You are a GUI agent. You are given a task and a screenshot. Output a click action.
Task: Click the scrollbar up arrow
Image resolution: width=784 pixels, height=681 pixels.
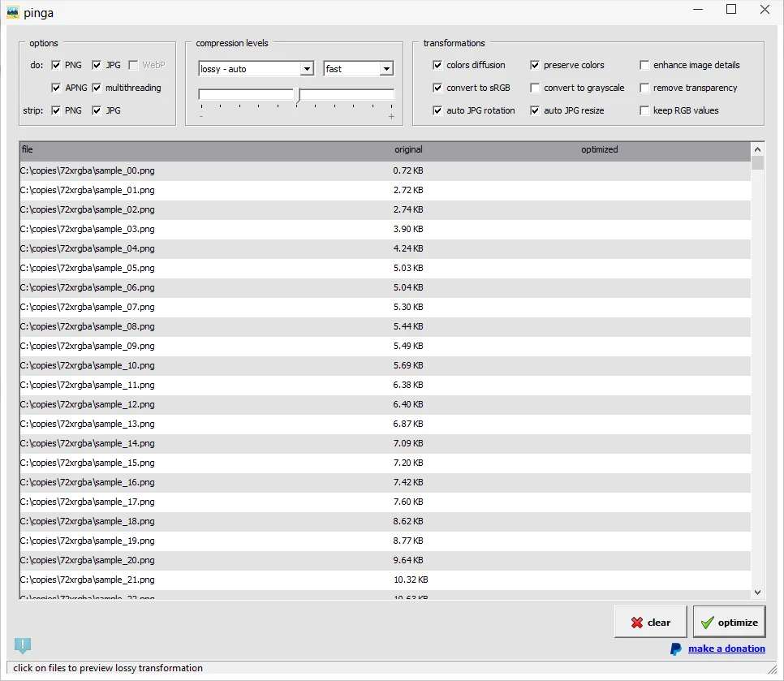point(758,149)
